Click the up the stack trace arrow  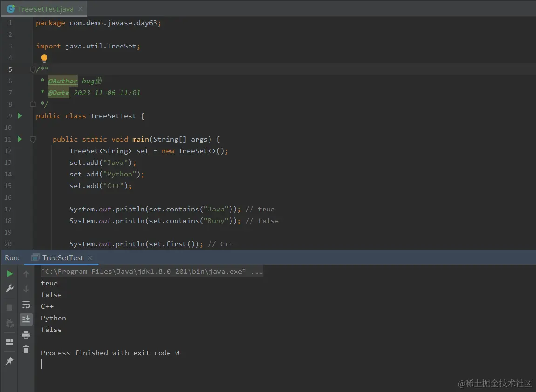point(26,274)
